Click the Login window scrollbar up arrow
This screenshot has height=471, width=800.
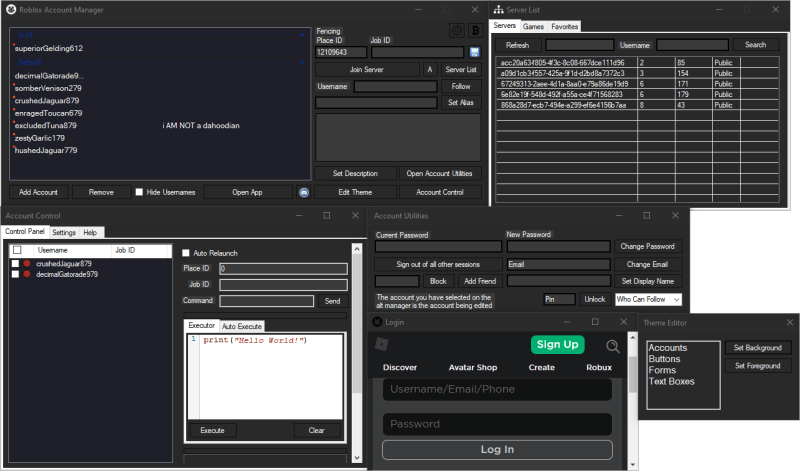tap(633, 338)
